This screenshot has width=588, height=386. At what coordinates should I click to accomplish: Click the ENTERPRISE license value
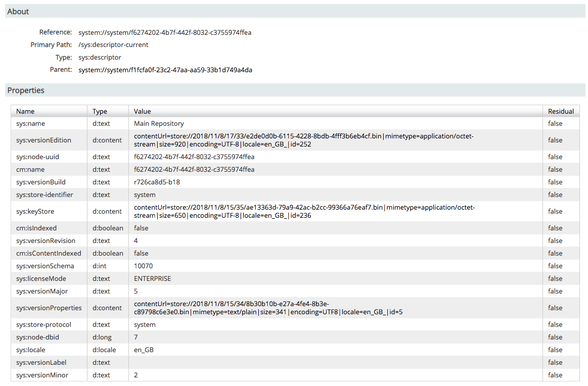(x=152, y=279)
